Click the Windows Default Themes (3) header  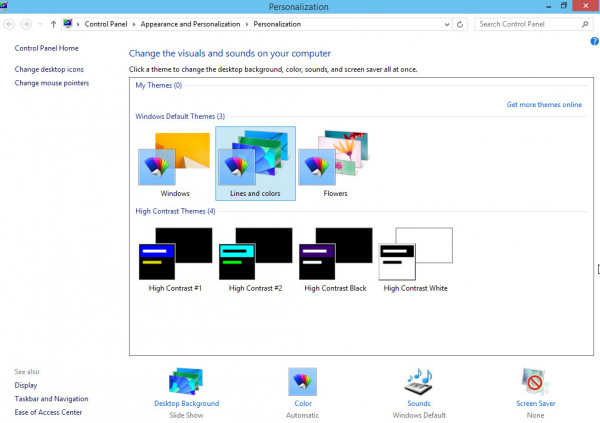(180, 116)
